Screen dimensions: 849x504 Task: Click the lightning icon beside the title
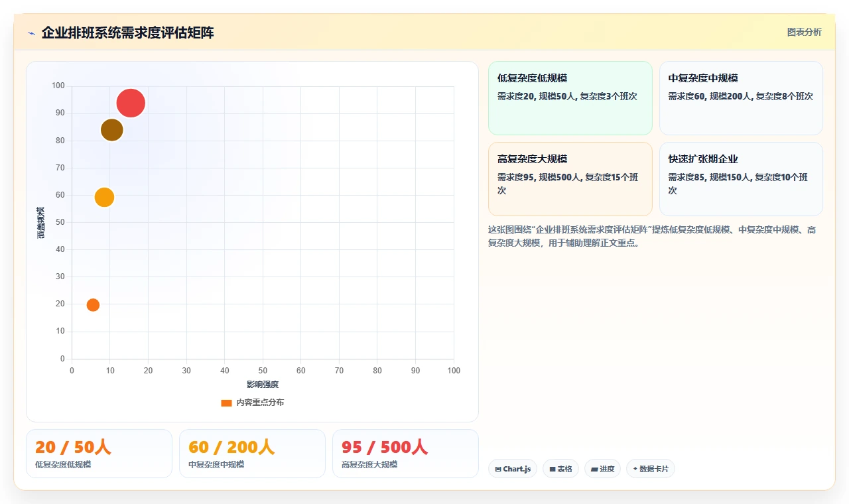coord(32,33)
